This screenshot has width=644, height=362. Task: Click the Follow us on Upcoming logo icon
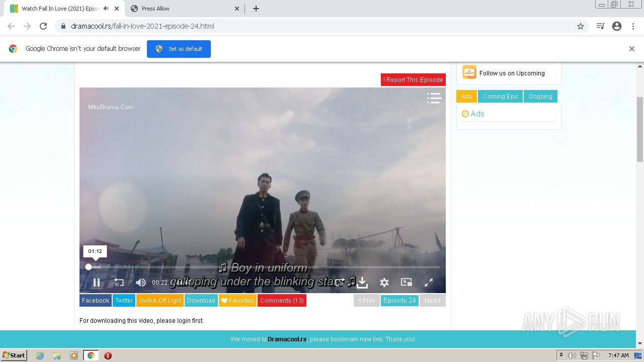(469, 72)
